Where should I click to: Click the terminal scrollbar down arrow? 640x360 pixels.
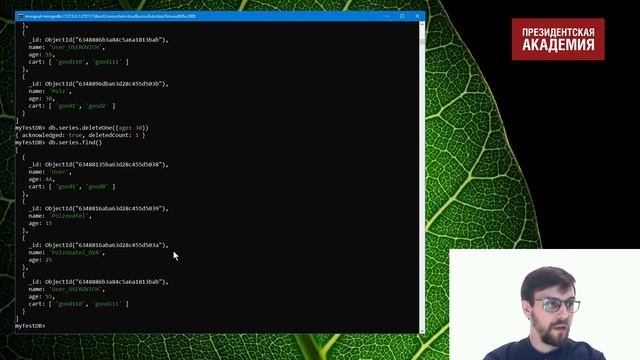(x=422, y=330)
